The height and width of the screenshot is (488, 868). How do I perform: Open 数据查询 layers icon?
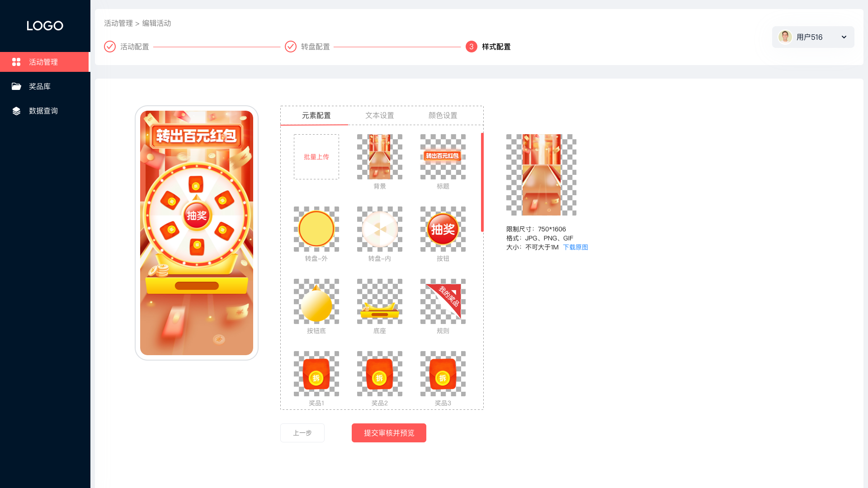click(16, 111)
